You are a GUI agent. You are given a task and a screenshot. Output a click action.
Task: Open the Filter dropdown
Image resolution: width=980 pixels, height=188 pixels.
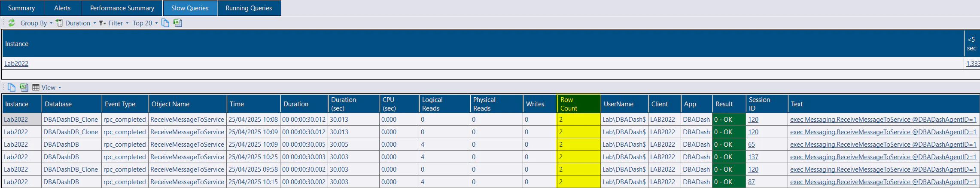tap(114, 23)
